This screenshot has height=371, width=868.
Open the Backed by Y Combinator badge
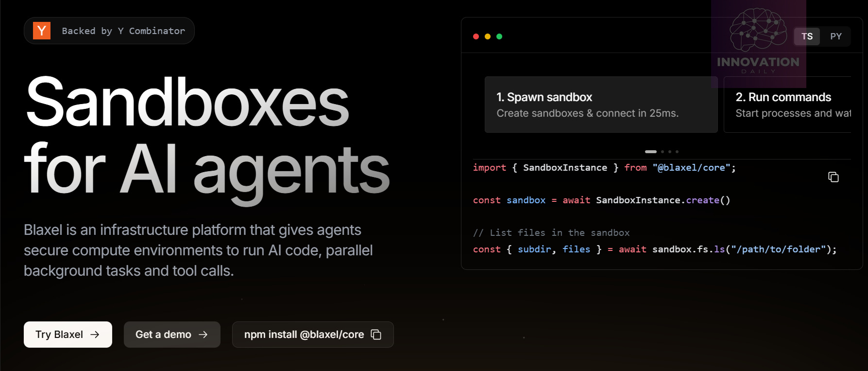click(x=109, y=31)
